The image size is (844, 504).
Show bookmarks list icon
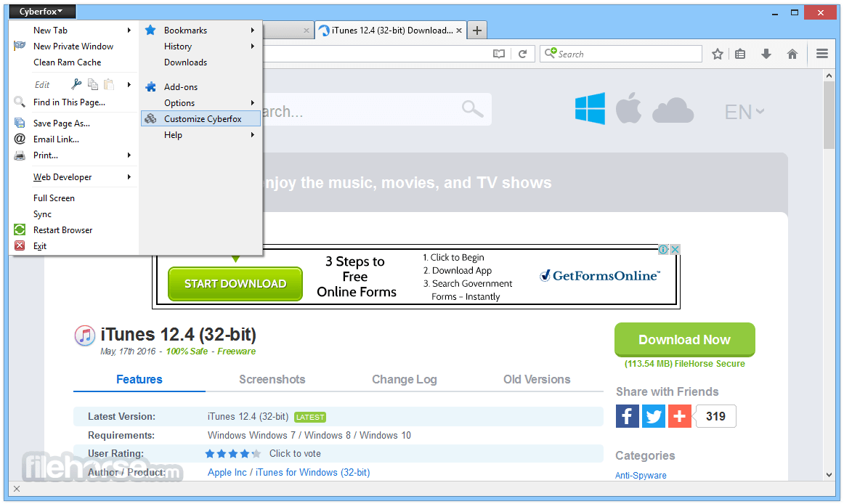point(741,54)
